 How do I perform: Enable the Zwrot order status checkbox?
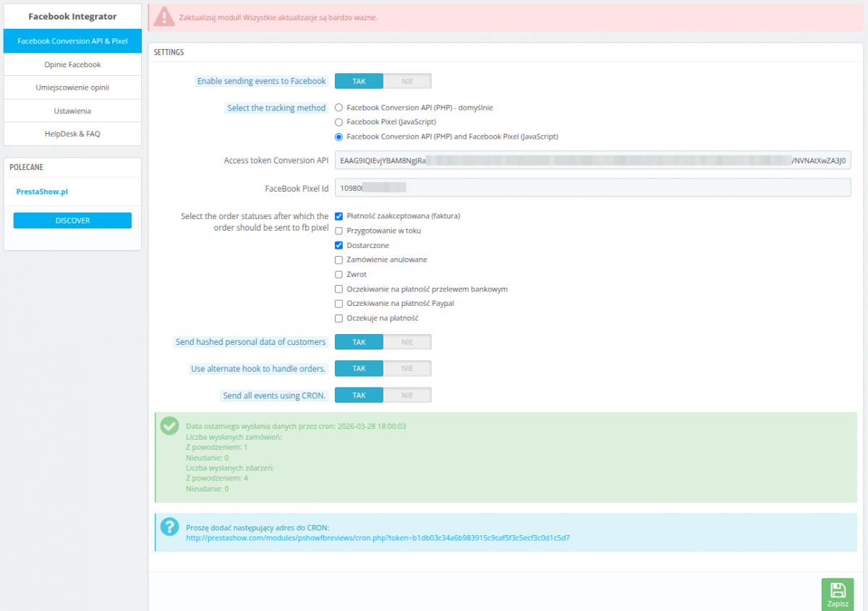[339, 275]
